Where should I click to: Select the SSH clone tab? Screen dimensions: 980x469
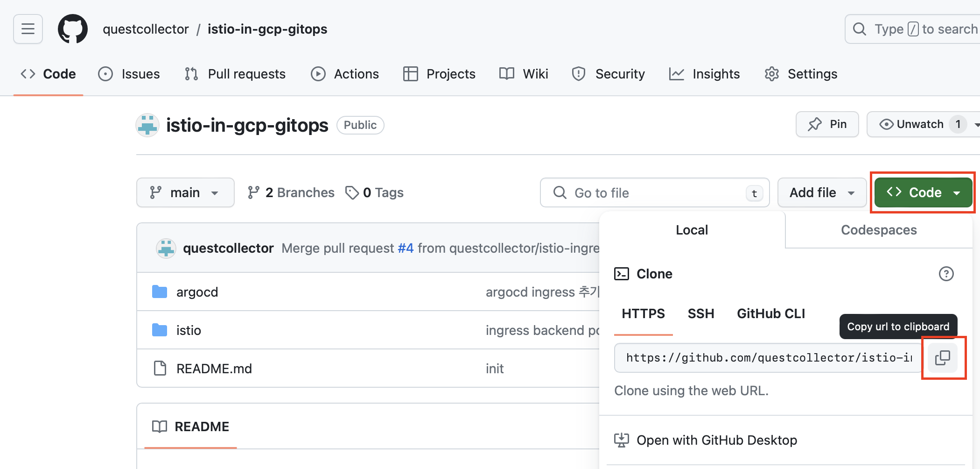tap(700, 313)
